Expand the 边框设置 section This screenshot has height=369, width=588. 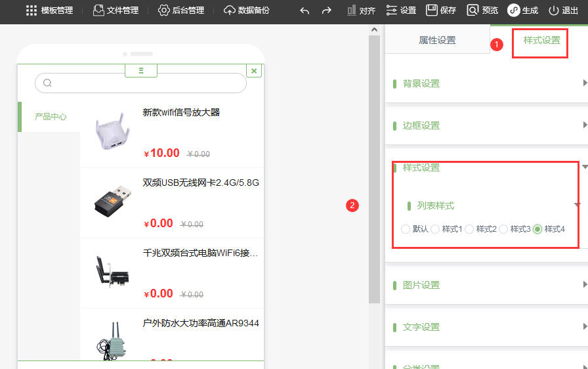click(486, 125)
